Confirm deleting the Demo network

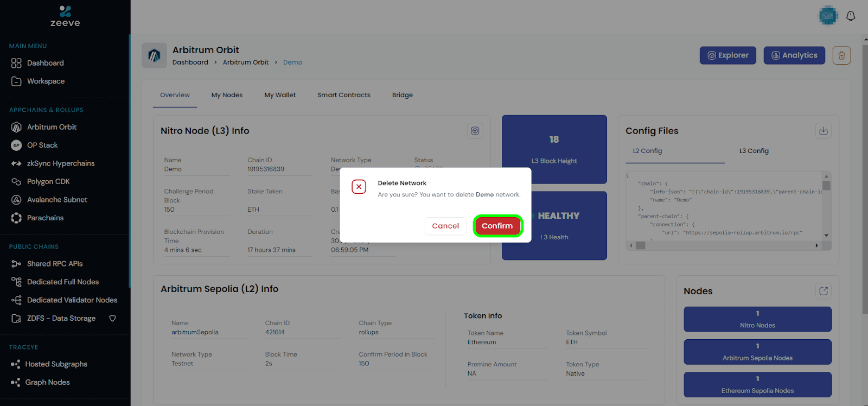coord(497,226)
